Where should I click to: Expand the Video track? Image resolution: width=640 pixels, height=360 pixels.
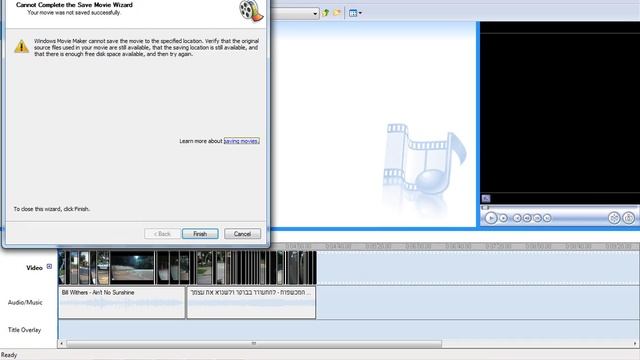point(49,267)
